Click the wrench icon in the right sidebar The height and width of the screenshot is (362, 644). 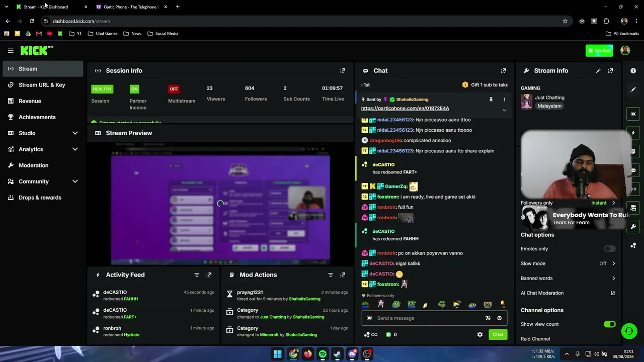click(633, 226)
